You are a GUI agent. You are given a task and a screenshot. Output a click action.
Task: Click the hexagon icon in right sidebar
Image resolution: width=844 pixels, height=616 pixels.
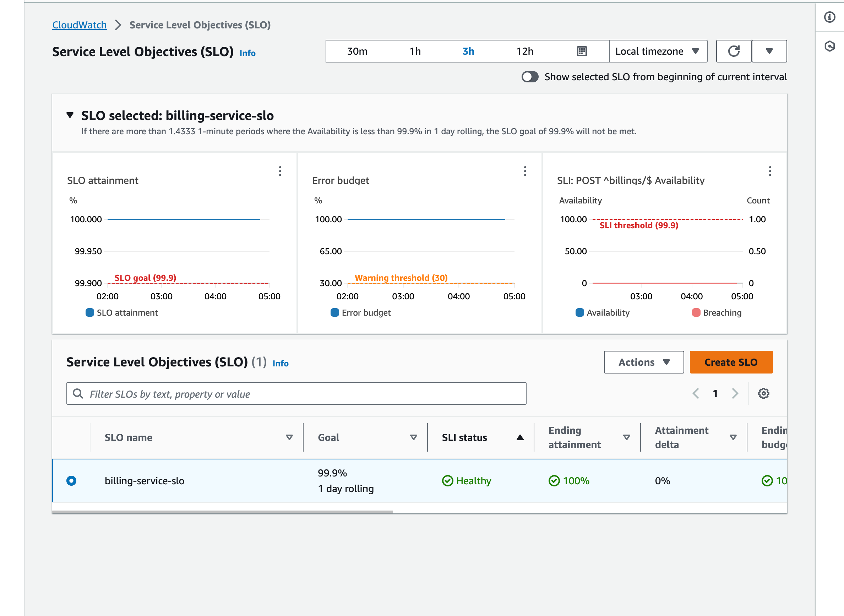(829, 46)
